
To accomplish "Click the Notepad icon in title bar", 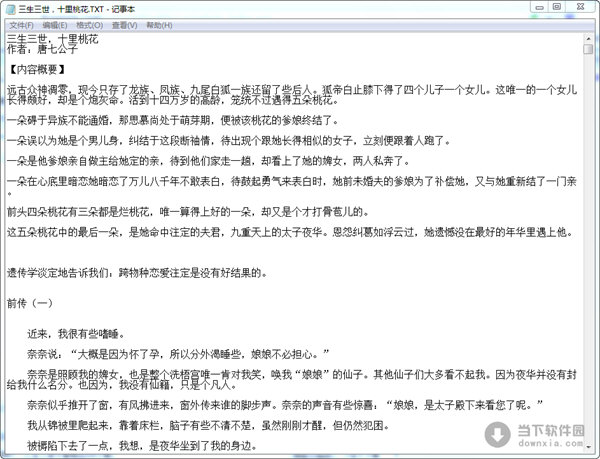I will pos(11,9).
